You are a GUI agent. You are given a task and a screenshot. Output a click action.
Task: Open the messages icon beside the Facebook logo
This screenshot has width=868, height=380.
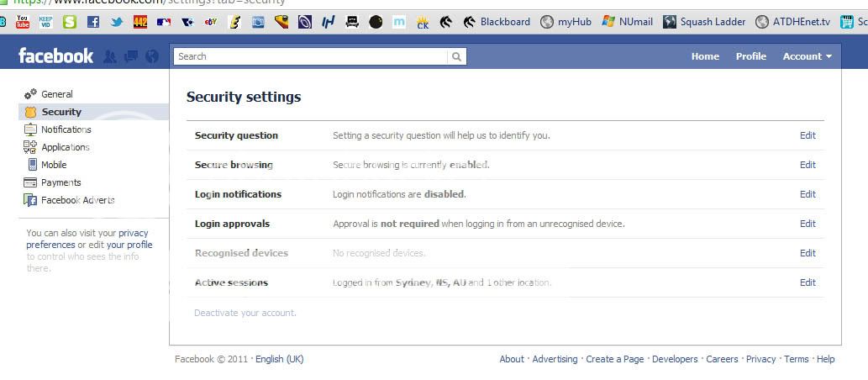(130, 56)
